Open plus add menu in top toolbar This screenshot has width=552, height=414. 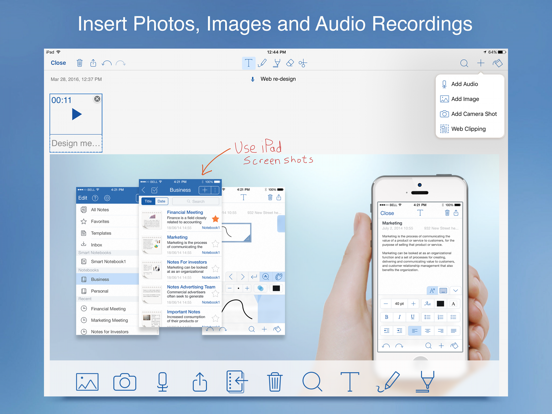[x=481, y=63]
